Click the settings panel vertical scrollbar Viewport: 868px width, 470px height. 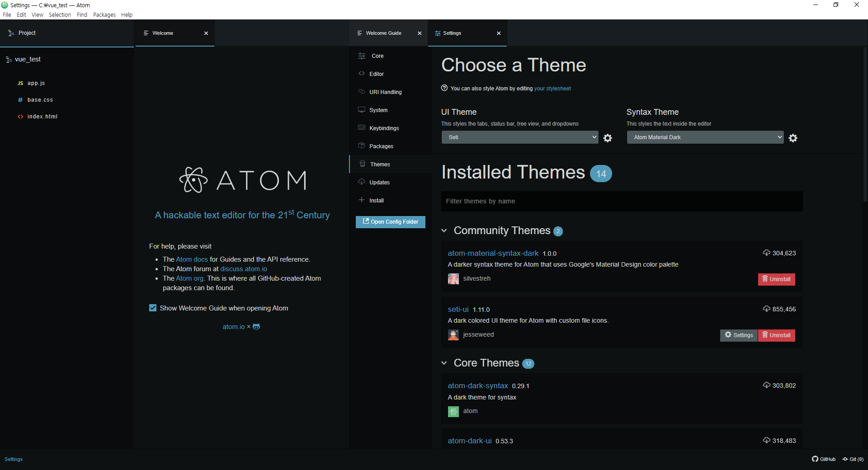(x=865, y=124)
